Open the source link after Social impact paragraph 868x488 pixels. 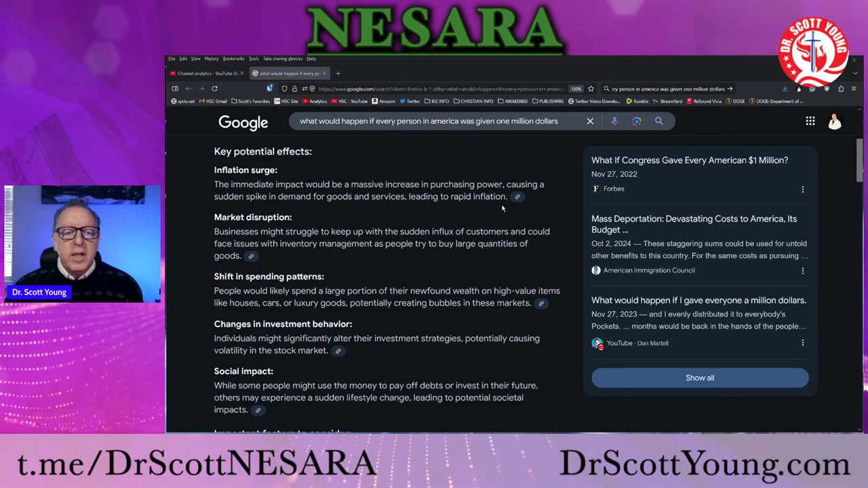point(258,410)
